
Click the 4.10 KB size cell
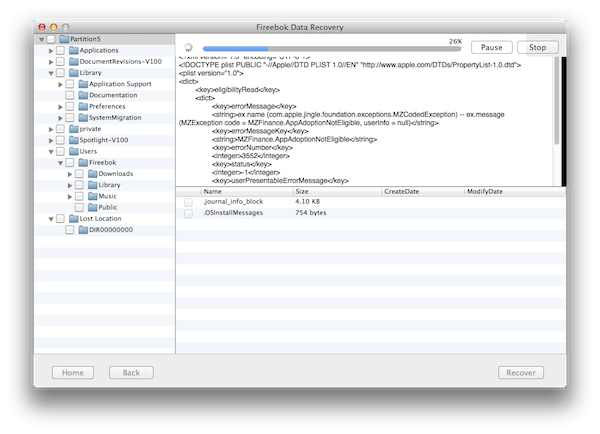307,202
